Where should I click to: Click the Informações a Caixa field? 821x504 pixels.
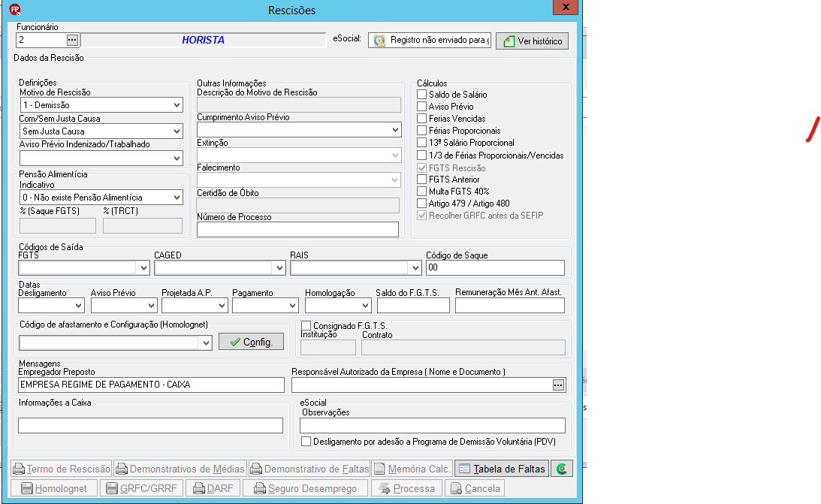tap(150, 425)
